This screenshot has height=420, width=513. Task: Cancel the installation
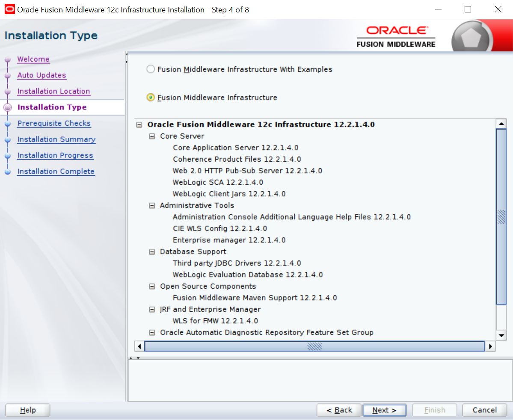pos(484,410)
